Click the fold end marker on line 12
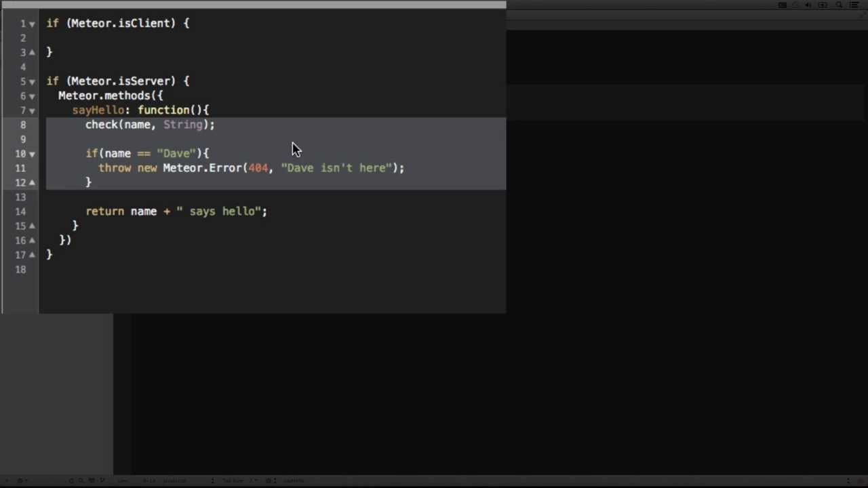 click(x=32, y=182)
